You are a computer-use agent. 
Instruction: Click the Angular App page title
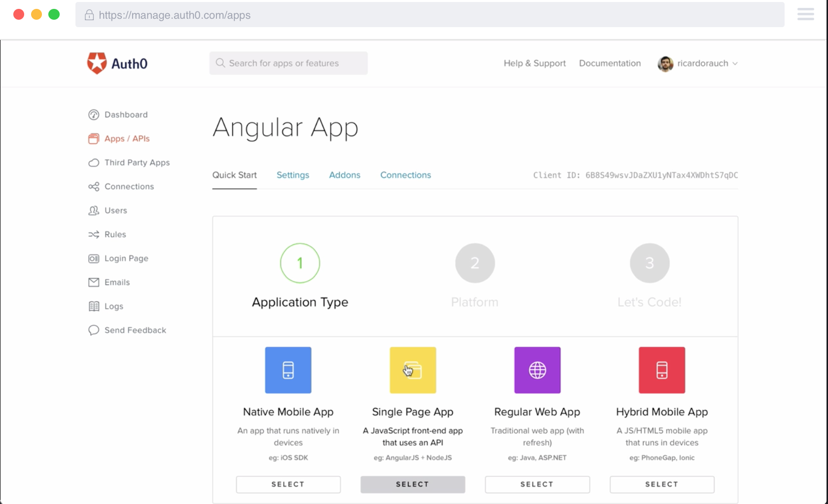pyautogui.click(x=286, y=128)
